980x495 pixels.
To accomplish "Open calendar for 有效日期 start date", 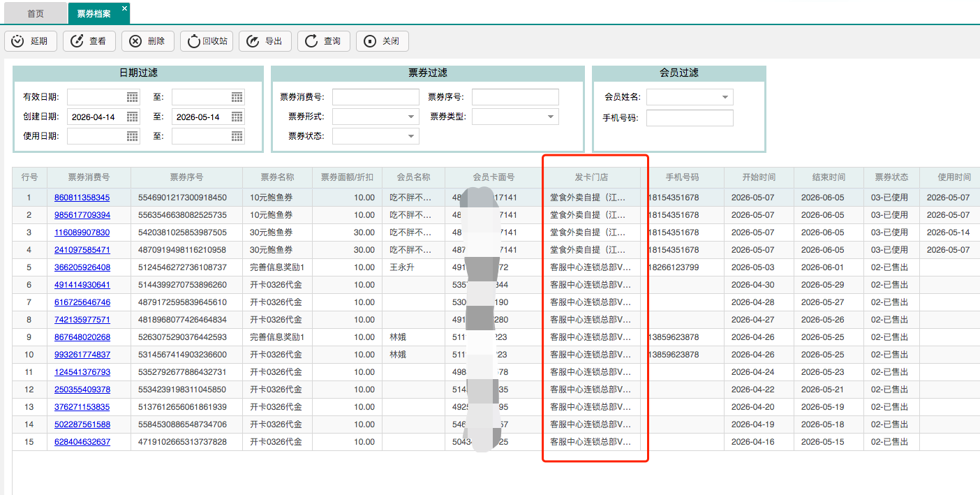I will (x=133, y=97).
